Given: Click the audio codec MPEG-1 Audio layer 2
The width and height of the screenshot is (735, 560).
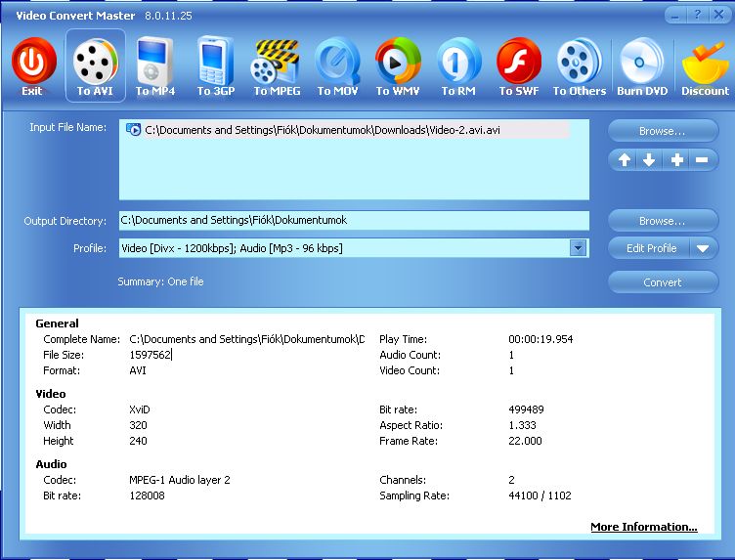Looking at the screenshot, I should coord(180,480).
